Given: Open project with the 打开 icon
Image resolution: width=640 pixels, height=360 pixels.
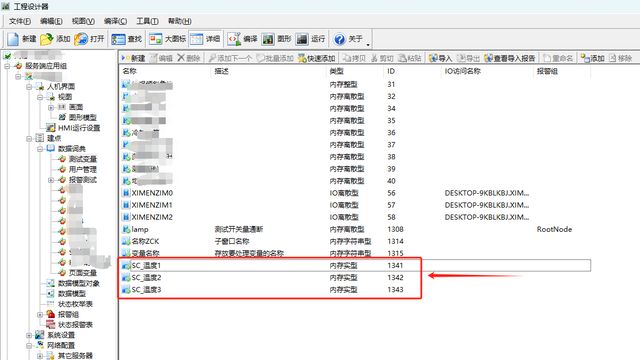Looking at the screenshot, I should point(81,39).
